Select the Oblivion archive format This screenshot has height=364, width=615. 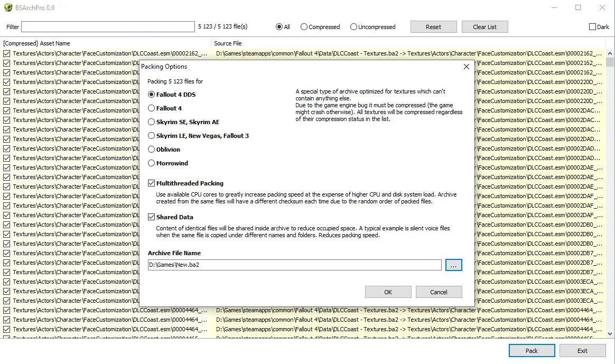152,150
